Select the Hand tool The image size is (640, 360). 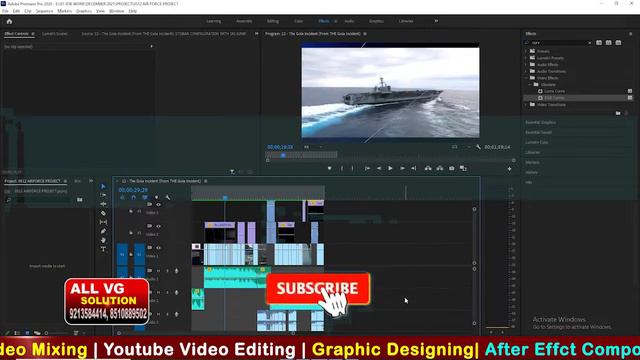[x=103, y=240]
